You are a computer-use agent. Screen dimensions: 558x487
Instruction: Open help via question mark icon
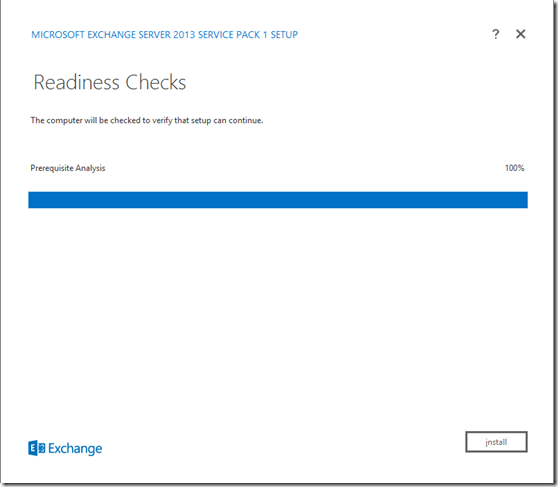(x=496, y=34)
